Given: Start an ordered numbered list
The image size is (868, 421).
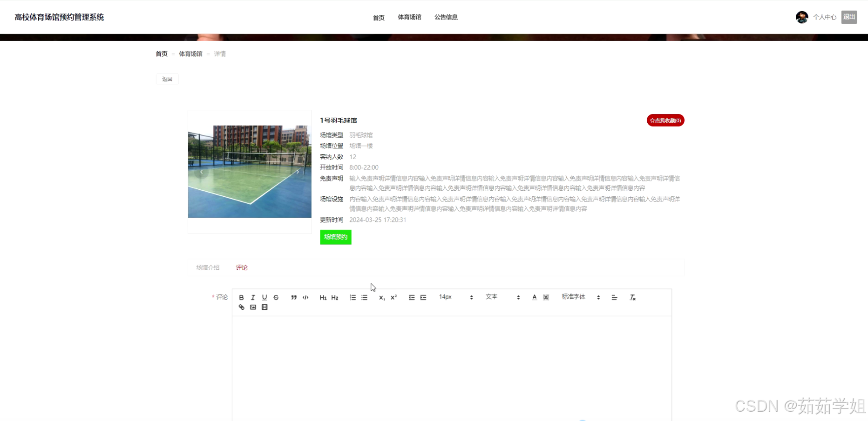Looking at the screenshot, I should pyautogui.click(x=353, y=297).
